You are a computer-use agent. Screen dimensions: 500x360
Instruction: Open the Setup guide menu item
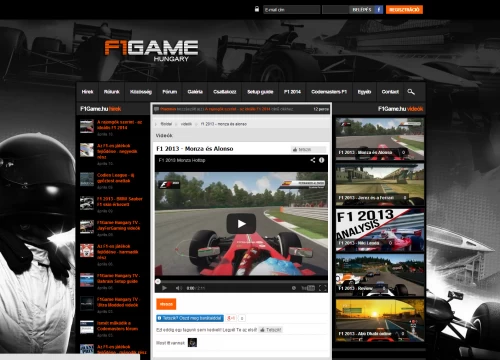point(260,92)
